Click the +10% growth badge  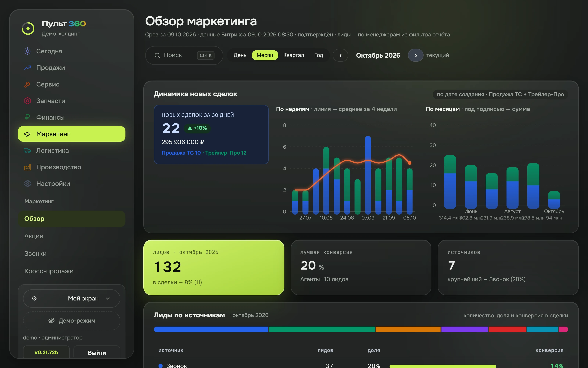(197, 128)
